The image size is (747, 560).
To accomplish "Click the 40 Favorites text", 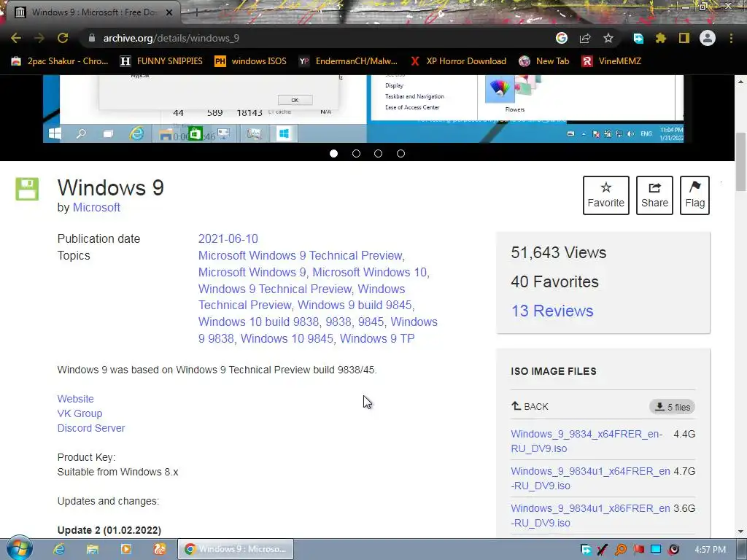I will point(554,281).
